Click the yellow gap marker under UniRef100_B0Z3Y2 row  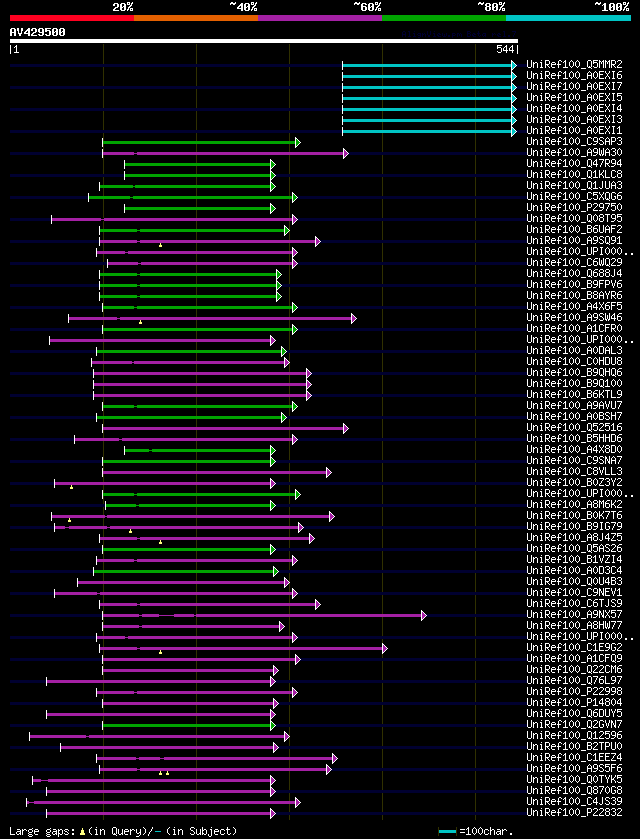click(71, 487)
